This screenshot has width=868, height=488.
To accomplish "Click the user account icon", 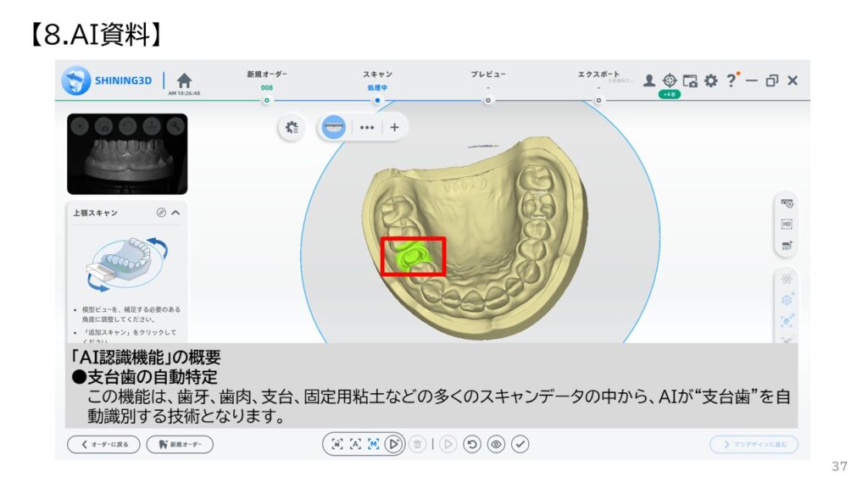I will (x=648, y=80).
